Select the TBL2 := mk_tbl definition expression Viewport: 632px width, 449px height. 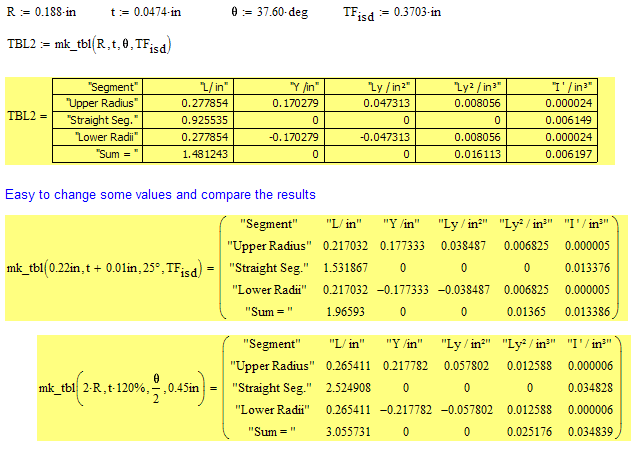tap(89, 45)
